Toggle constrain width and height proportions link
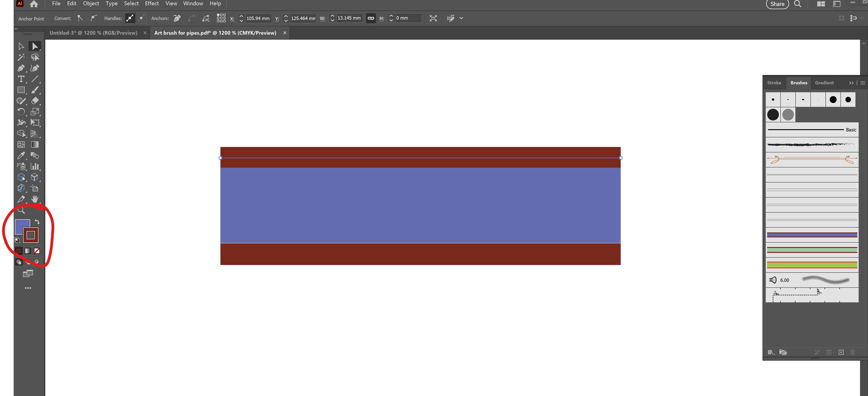The height and width of the screenshot is (396, 868). (371, 18)
